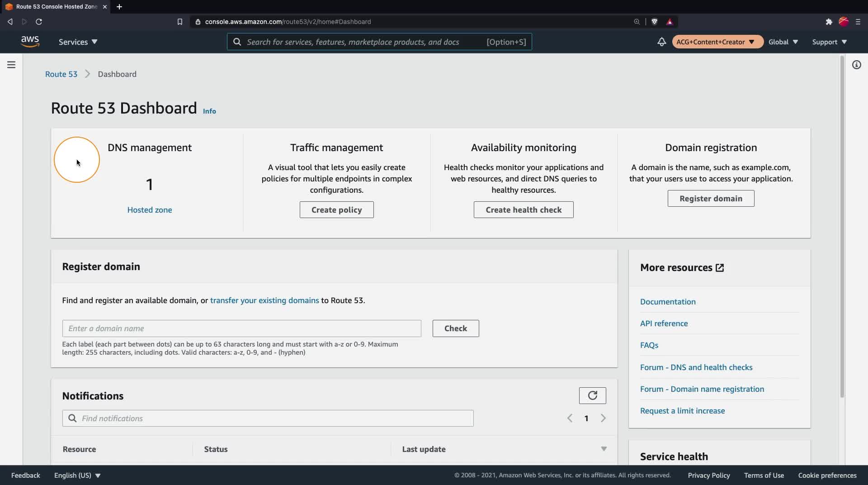
Task: Open the Global region dropdown
Action: (783, 42)
